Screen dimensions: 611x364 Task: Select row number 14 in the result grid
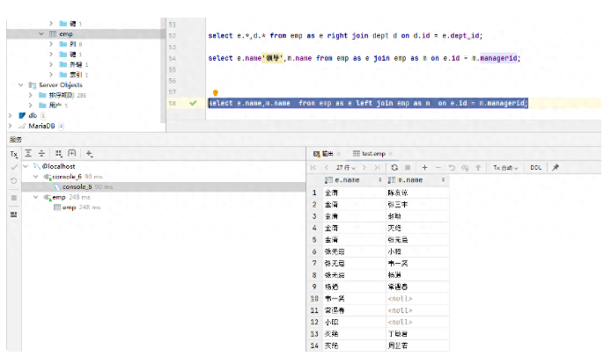click(314, 346)
